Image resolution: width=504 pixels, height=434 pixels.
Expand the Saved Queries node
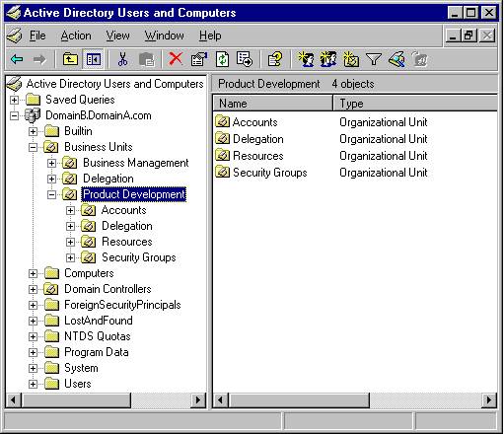pyautogui.click(x=14, y=100)
